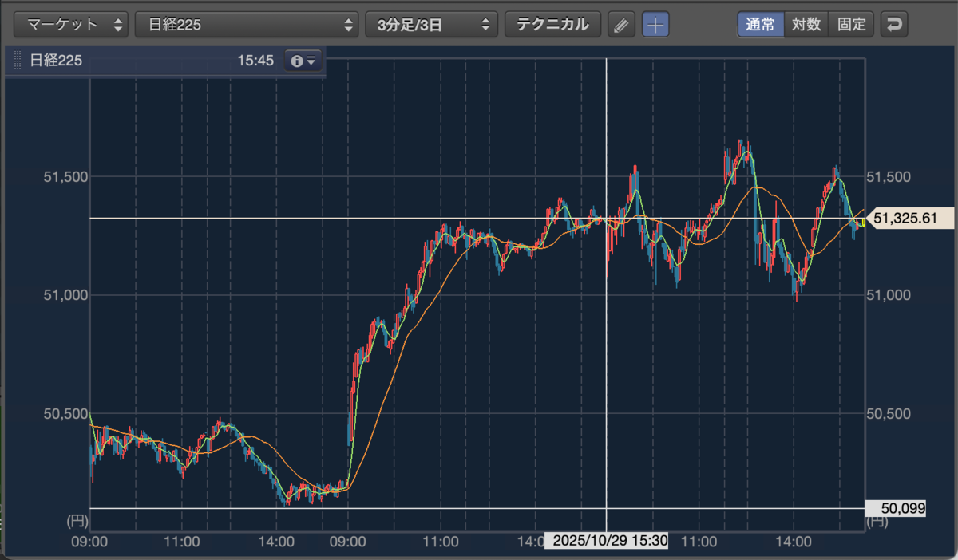Switch the scale to 固定

(x=852, y=25)
